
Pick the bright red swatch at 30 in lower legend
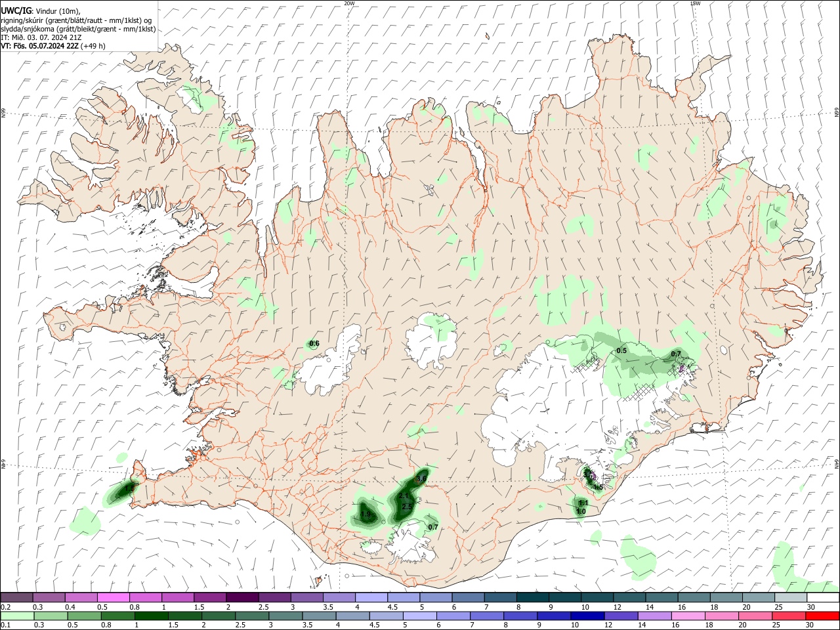pyautogui.click(x=822, y=616)
